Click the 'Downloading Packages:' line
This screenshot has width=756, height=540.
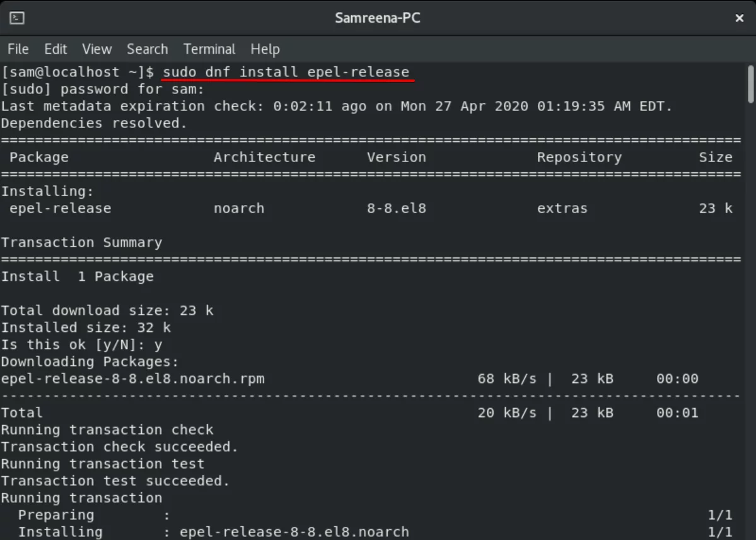[x=90, y=361]
